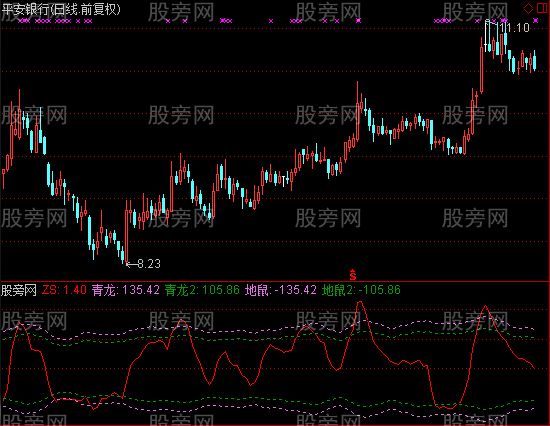The image size is (550, 426).
Task: Click the red S marker under the chart
Action: pyautogui.click(x=353, y=275)
